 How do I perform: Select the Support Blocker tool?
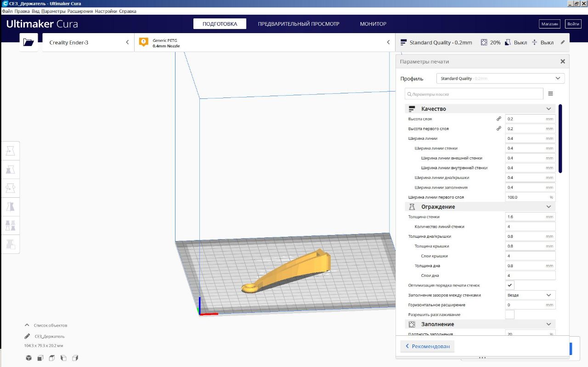tap(10, 244)
